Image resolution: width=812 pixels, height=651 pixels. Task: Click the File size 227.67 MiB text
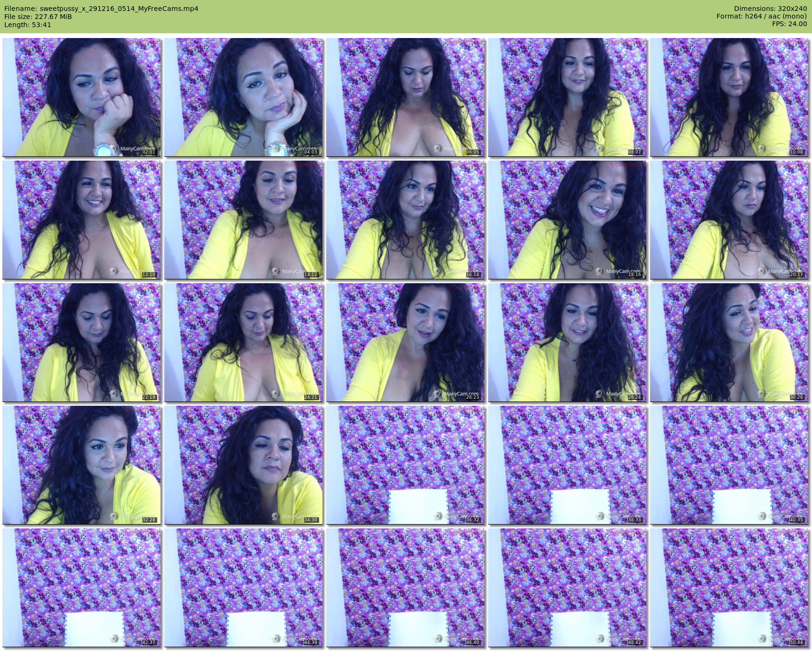38,17
